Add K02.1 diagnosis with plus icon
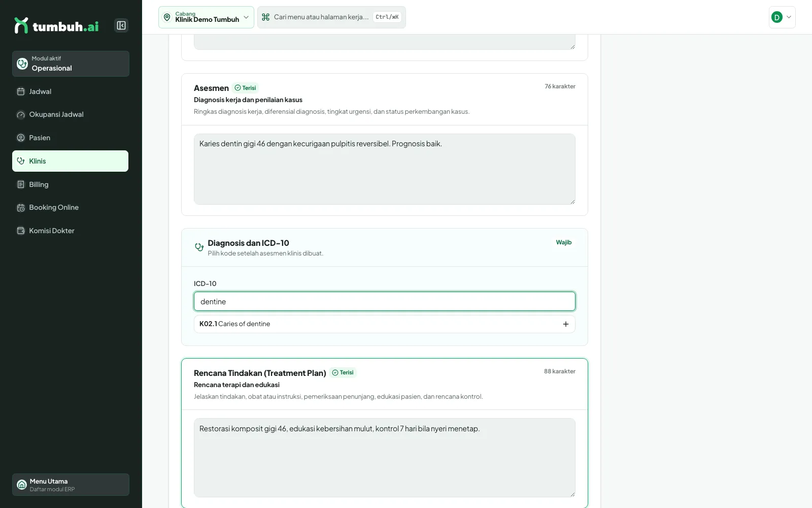 (x=566, y=324)
